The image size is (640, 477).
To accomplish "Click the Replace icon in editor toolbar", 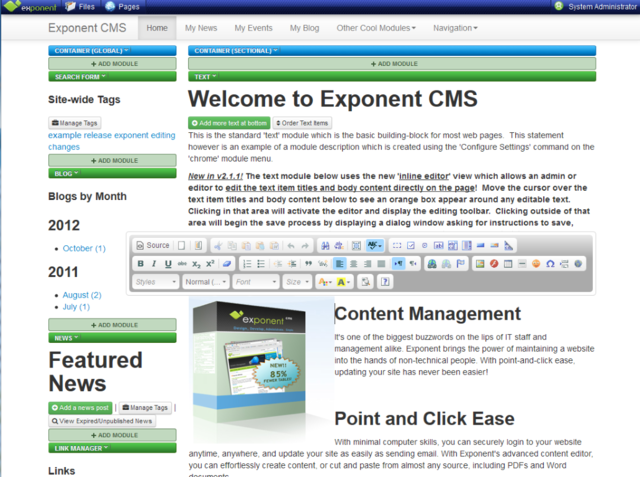I will point(339,246).
